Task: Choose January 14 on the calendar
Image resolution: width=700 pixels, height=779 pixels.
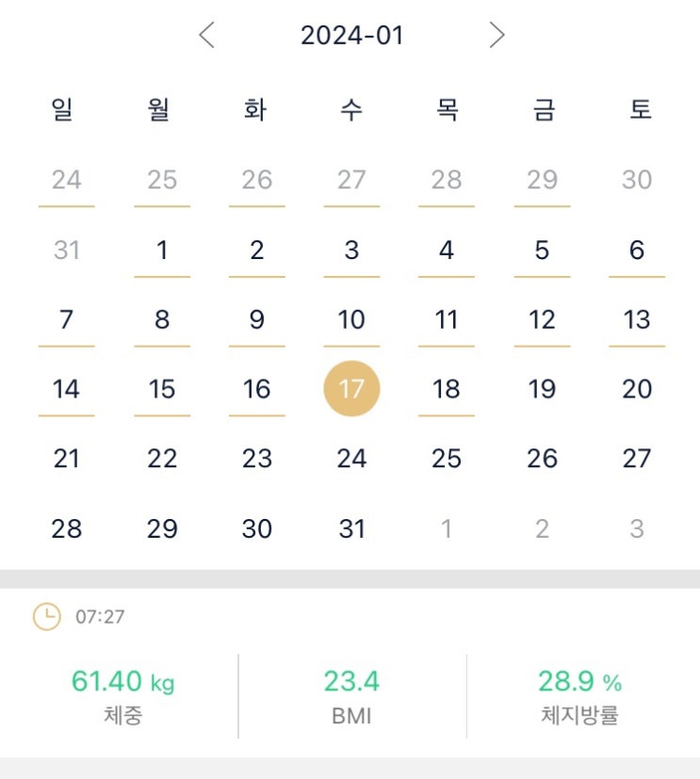Action: pos(66,389)
